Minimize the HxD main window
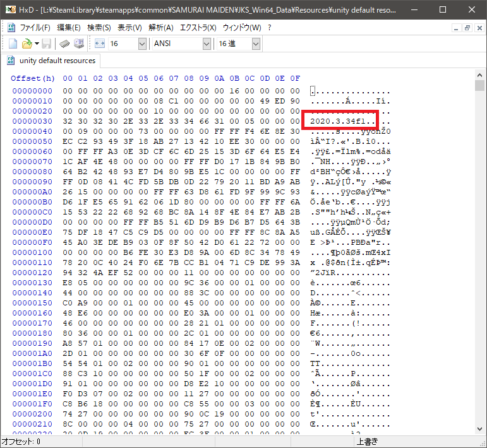The width and height of the screenshot is (487, 448). (414, 9)
